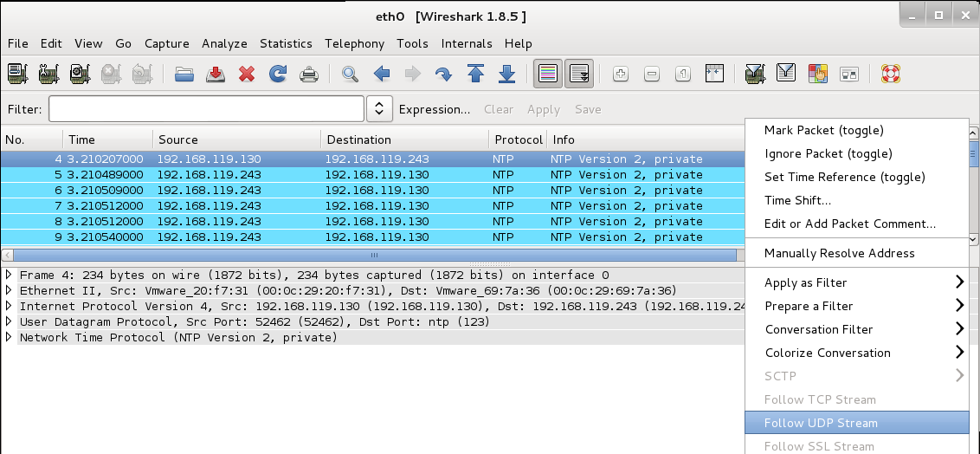This screenshot has height=454, width=980.
Task: Click inside the Filter text field
Action: [x=206, y=109]
